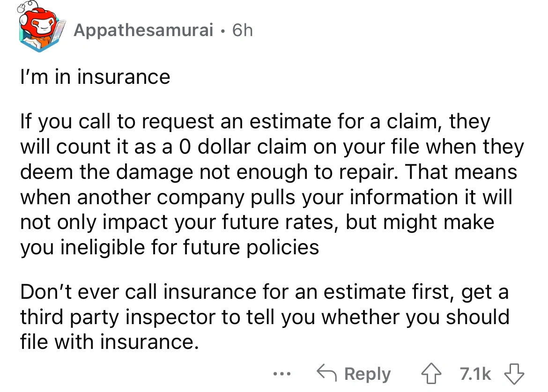Click the dot separator before 6h
The image size is (548, 392).
tap(223, 31)
